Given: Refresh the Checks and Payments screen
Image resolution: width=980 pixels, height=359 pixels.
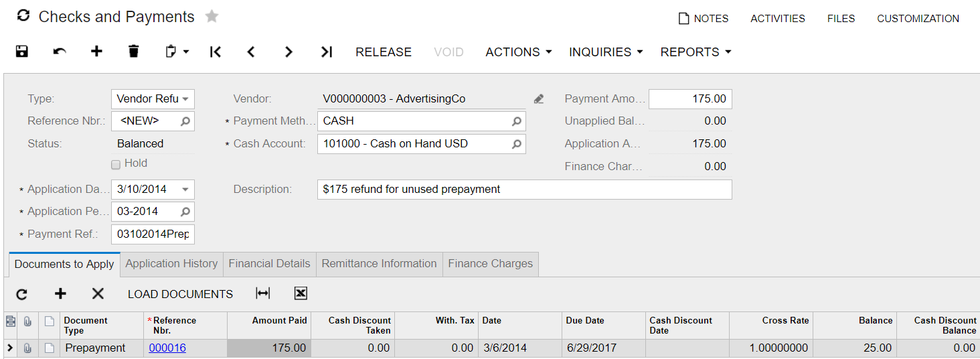Looking at the screenshot, I should (x=23, y=16).
